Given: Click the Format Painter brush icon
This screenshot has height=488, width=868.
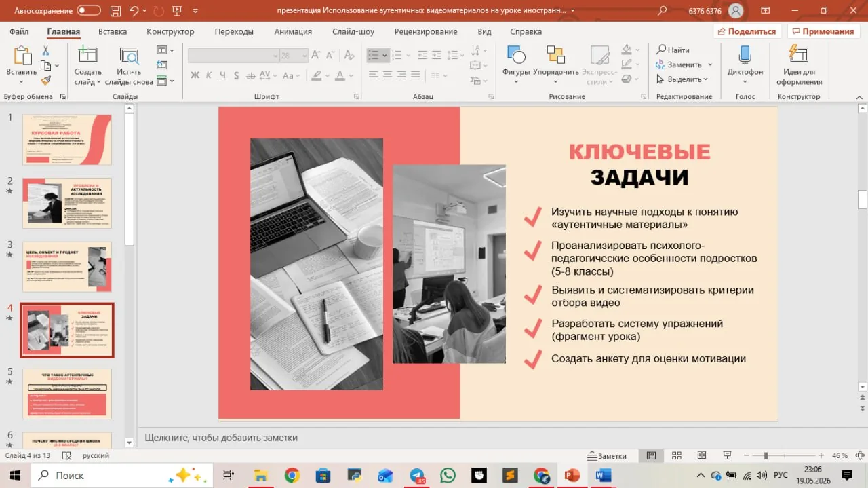Looking at the screenshot, I should pos(45,80).
